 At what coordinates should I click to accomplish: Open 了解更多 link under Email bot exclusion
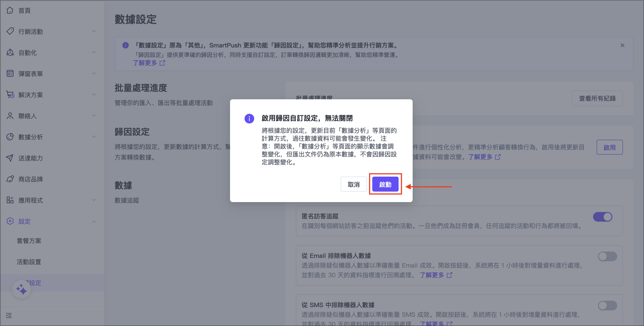436,275
